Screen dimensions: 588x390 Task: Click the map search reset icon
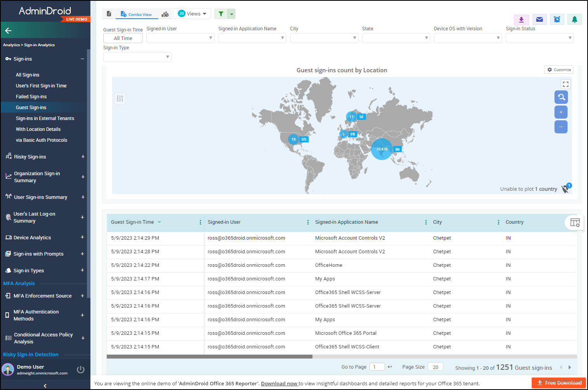(561, 97)
